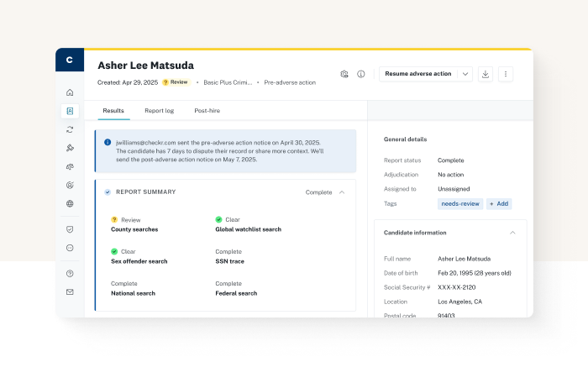This screenshot has height=378, width=588.
Task: Click Global watchlist green clear icon
Action: click(218, 219)
